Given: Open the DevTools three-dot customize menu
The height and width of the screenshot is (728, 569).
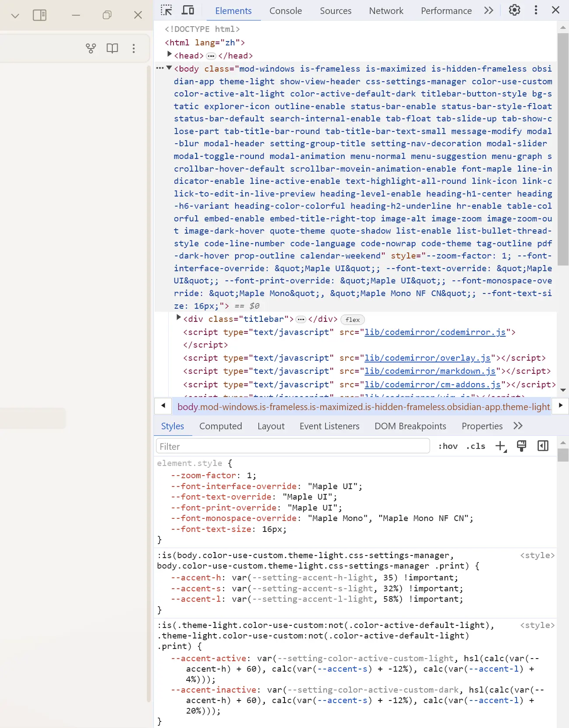Looking at the screenshot, I should click(x=536, y=10).
